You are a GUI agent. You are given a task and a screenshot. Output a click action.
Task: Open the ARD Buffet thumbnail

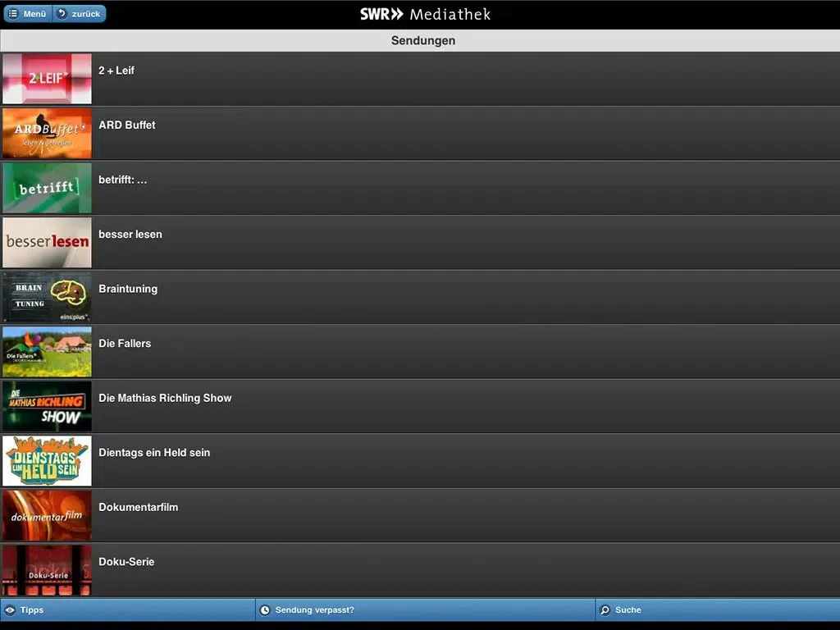coord(47,133)
